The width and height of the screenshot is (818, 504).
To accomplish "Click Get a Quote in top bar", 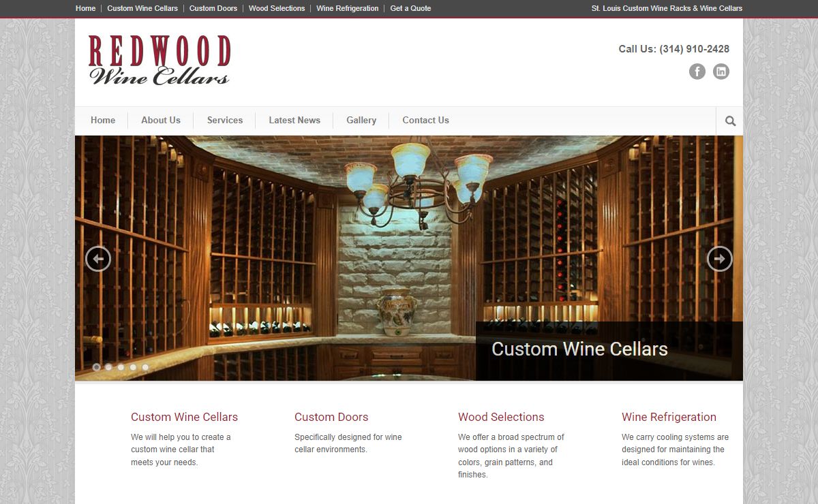I will tap(410, 8).
